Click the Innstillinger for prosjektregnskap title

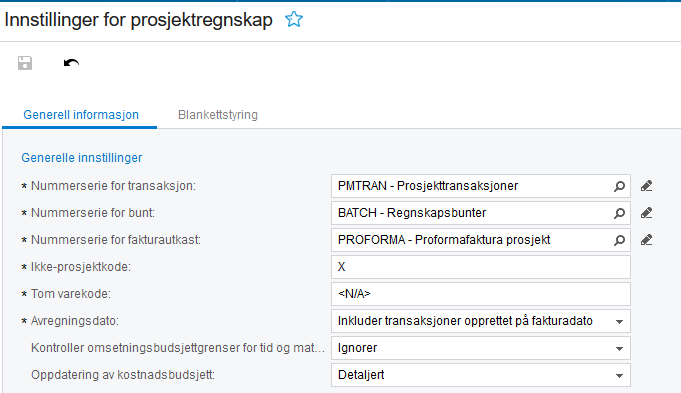139,20
